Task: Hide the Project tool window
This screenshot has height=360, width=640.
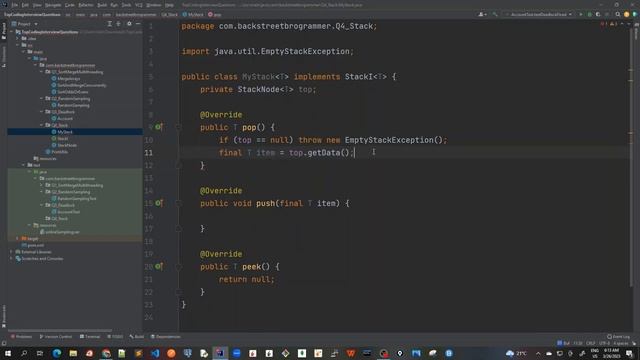Action: (138, 24)
